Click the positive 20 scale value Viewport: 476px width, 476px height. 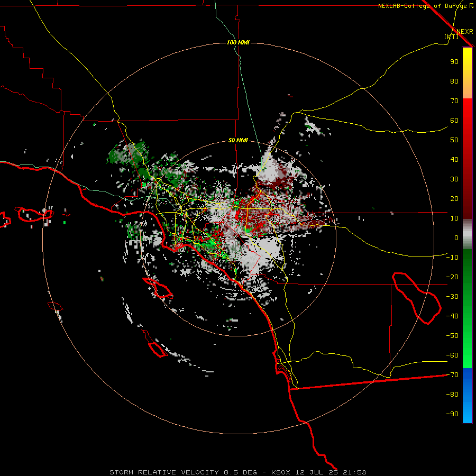point(454,199)
